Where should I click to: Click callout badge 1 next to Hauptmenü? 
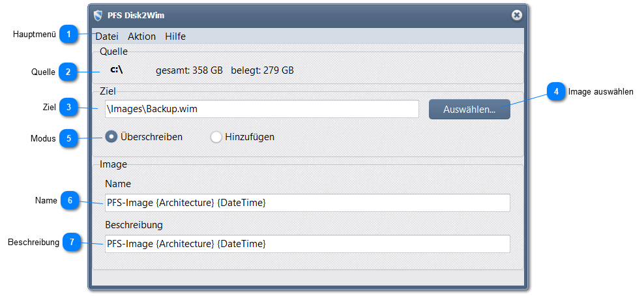click(x=68, y=34)
